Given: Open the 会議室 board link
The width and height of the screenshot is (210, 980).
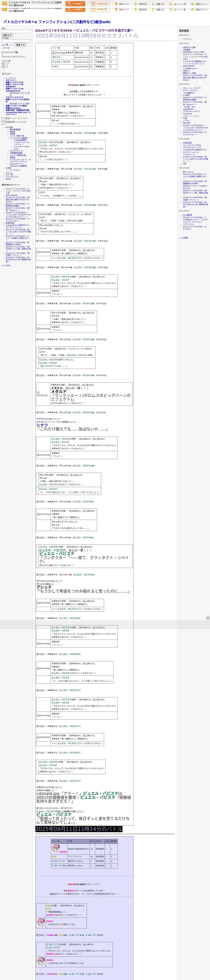Looking at the screenshot, I should pos(13,134).
